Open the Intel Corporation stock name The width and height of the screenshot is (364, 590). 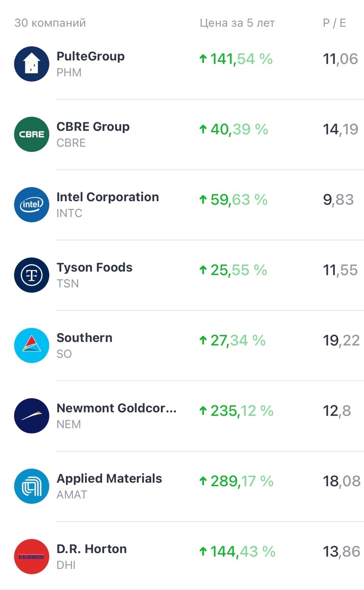point(108,197)
